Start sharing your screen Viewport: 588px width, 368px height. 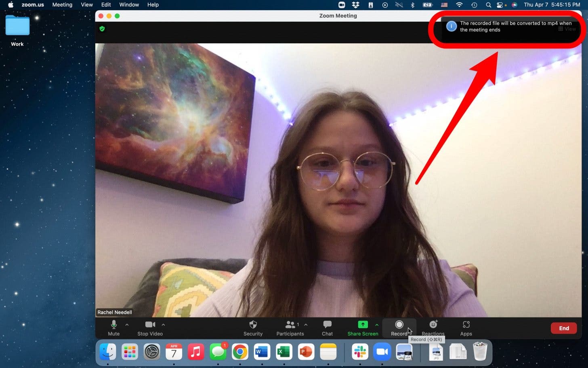point(362,328)
